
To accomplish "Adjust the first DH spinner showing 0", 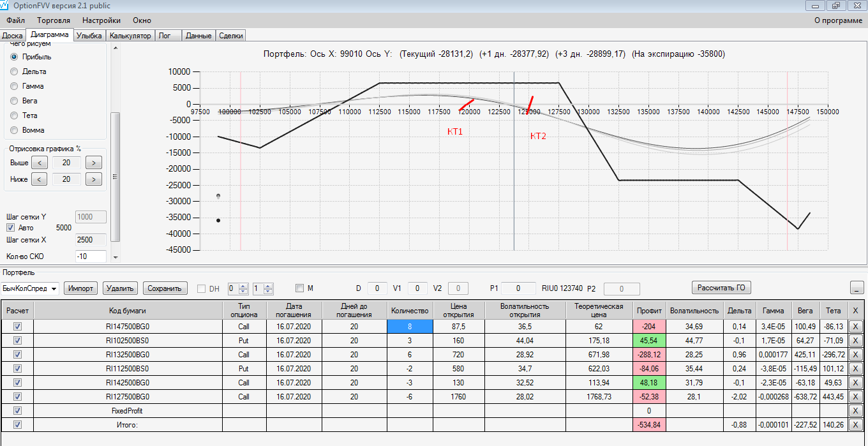I will (x=237, y=288).
